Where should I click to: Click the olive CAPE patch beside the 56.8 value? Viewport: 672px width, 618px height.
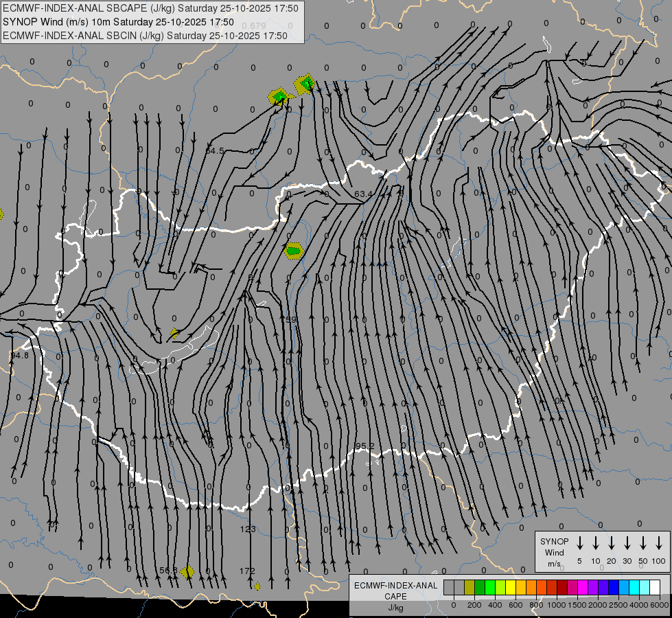[187, 571]
